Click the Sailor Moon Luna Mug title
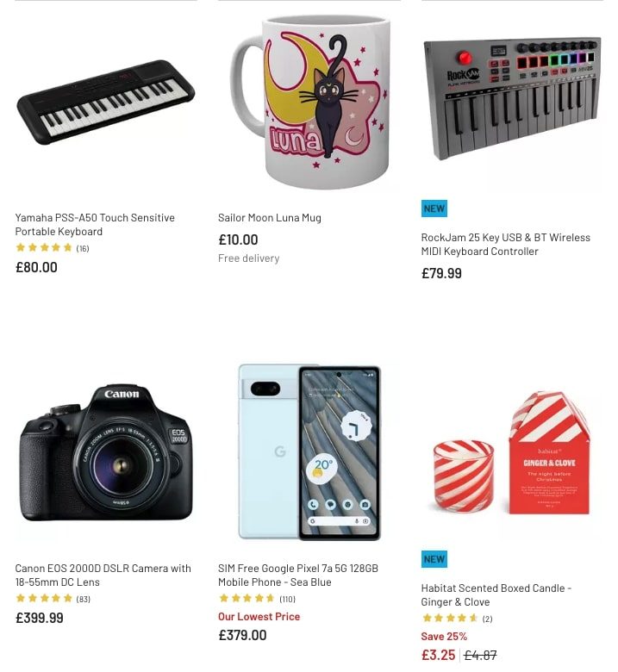The image size is (618, 672). click(x=269, y=218)
